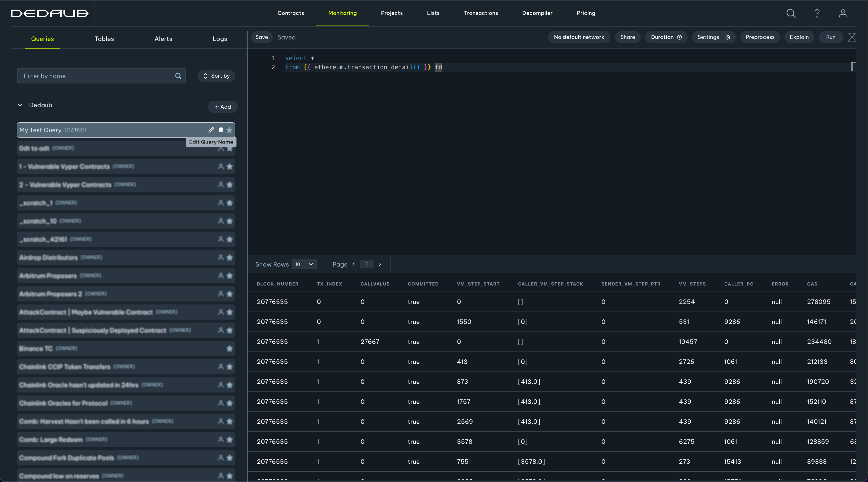Click the + Add query button
Image resolution: width=868 pixels, height=482 pixels.
click(x=223, y=107)
